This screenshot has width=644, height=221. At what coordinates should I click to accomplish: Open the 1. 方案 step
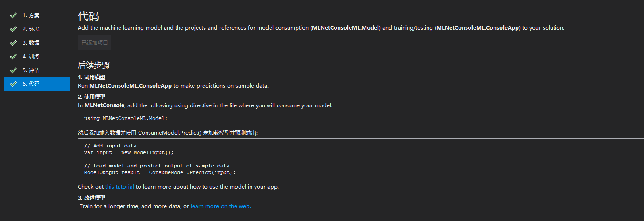point(37,16)
